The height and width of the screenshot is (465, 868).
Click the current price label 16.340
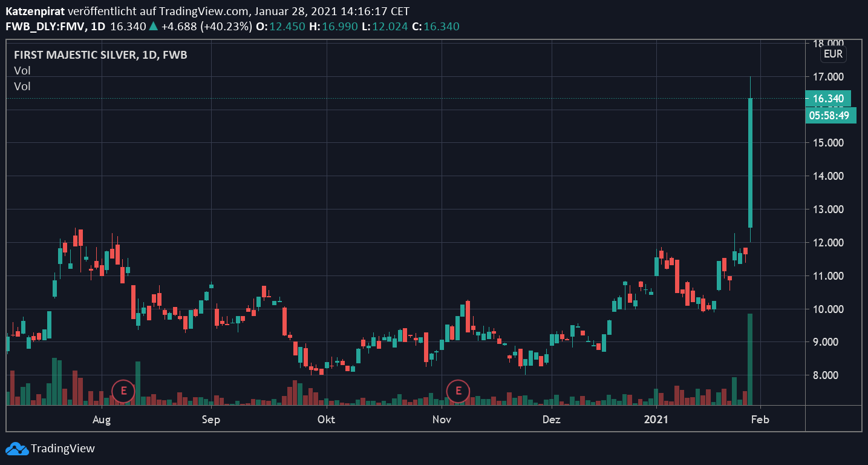tap(828, 98)
